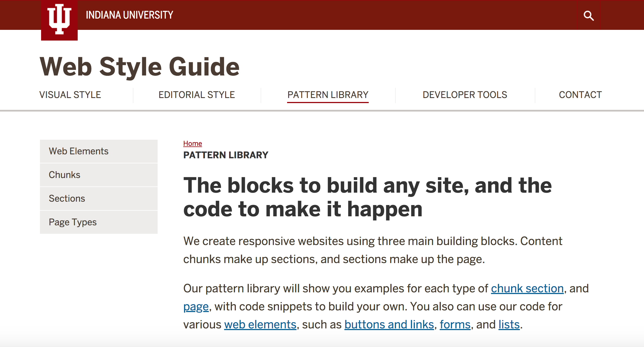644x347 pixels.
Task: Click the PATTERN LIBRARY nav icon
Action: [328, 94]
